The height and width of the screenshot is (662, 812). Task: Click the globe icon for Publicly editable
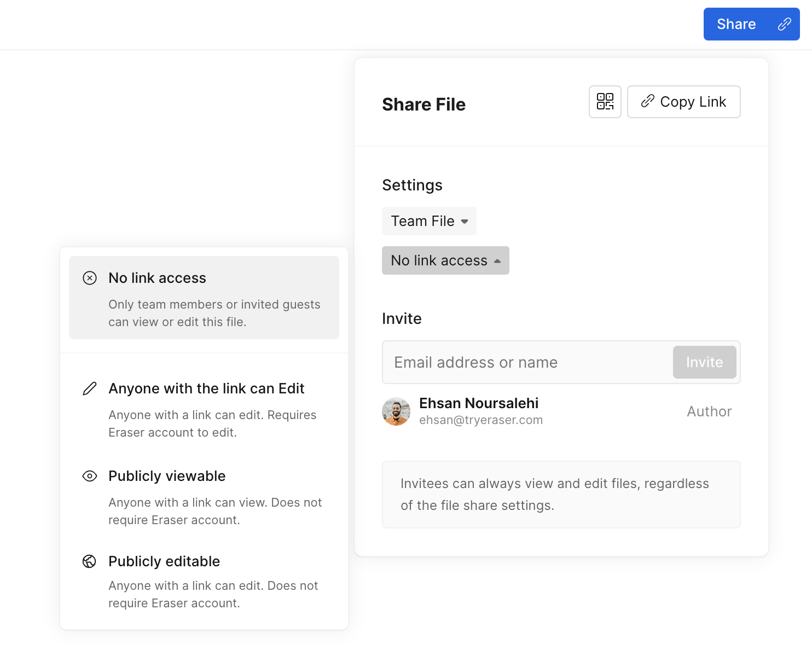(89, 561)
